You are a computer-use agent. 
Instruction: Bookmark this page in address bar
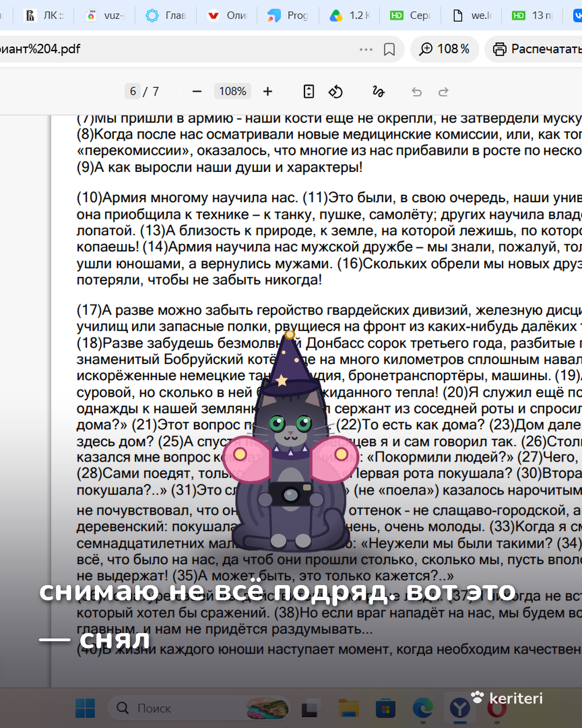point(389,50)
